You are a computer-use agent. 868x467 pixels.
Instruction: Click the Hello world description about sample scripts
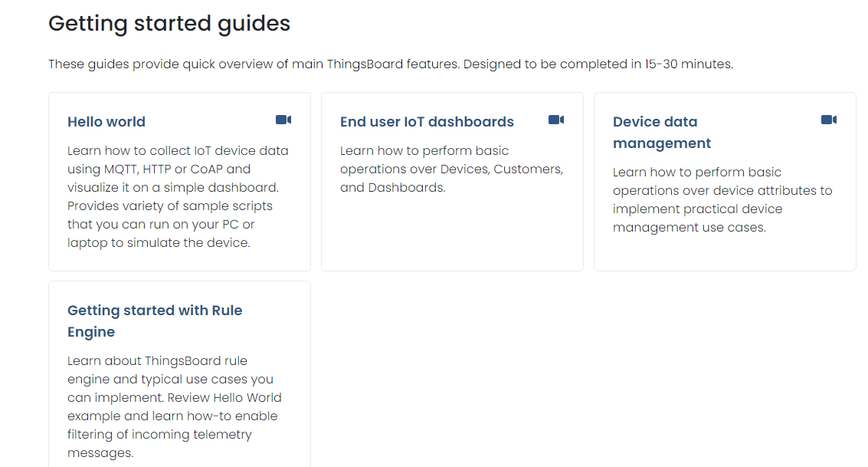click(x=170, y=206)
